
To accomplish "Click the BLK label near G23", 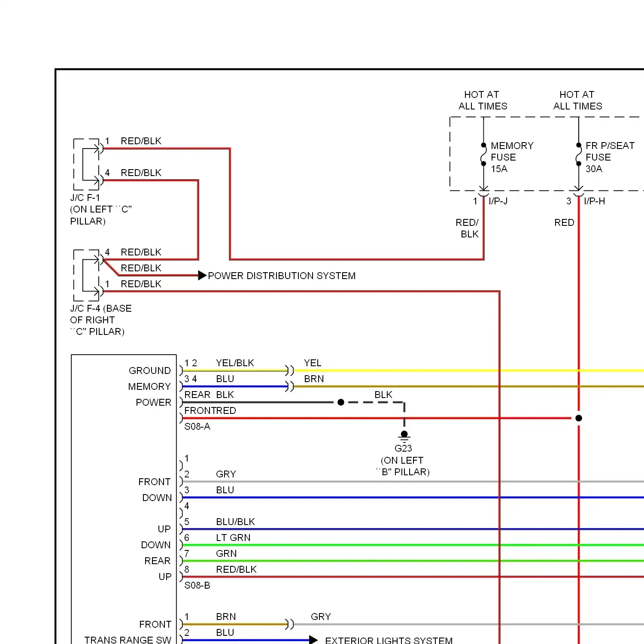I will tap(383, 395).
